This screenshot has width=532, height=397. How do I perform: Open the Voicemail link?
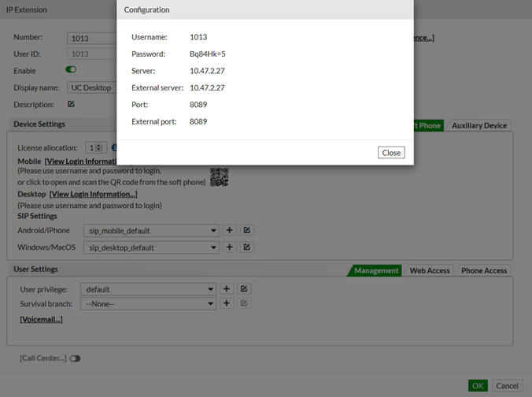coord(41,319)
